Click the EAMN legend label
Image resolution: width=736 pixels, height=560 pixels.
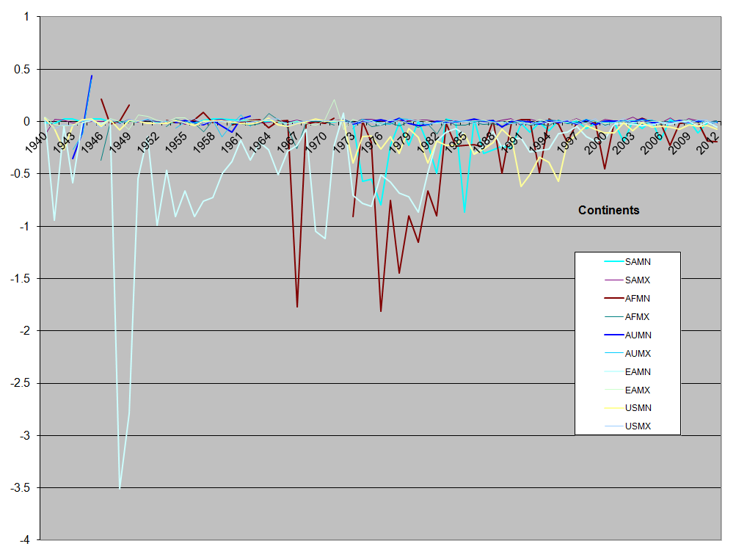point(638,372)
